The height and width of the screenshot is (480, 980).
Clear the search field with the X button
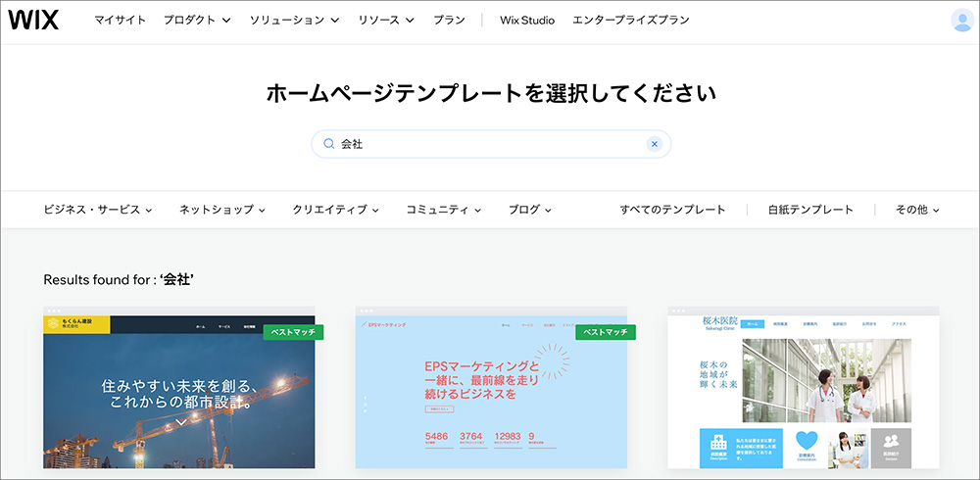[655, 144]
